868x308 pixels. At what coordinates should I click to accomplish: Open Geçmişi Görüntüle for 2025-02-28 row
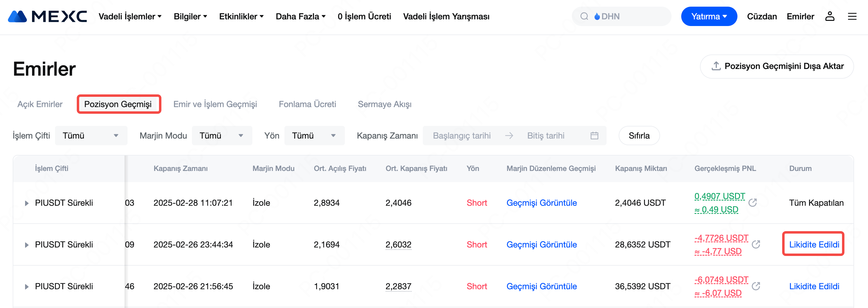pyautogui.click(x=542, y=203)
